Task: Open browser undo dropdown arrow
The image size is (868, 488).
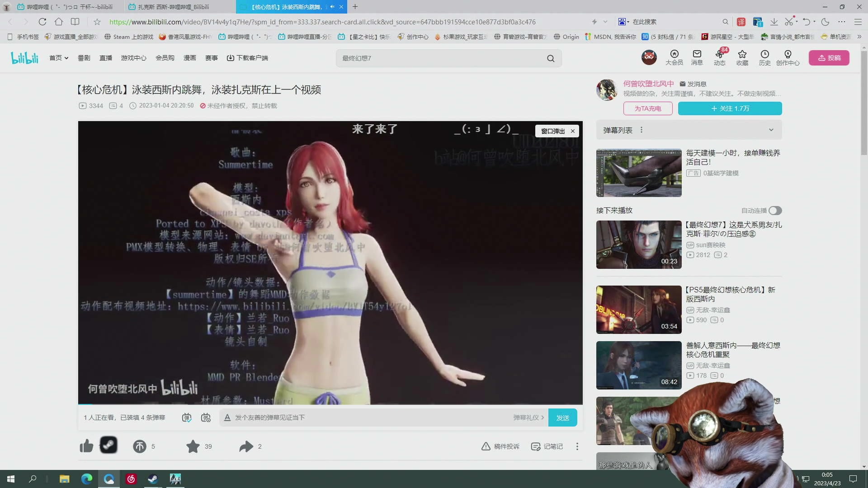Action: [814, 22]
